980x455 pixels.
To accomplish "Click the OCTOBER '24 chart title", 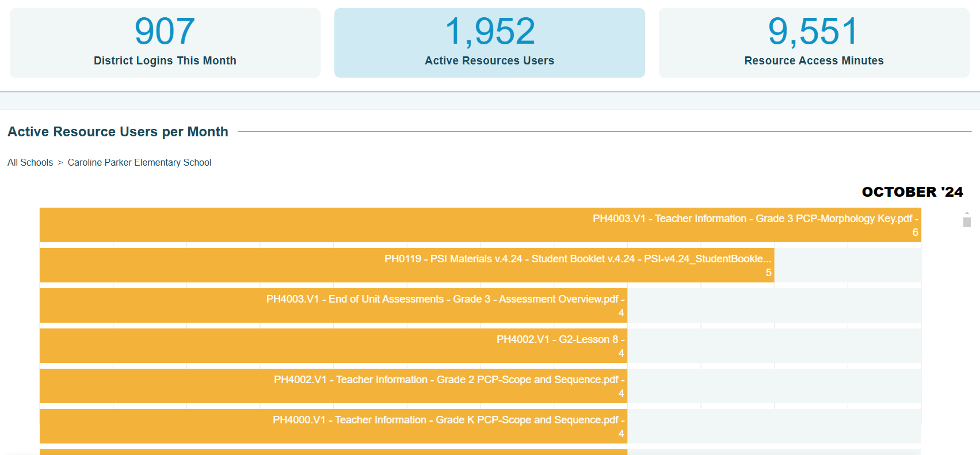I will pos(912,192).
